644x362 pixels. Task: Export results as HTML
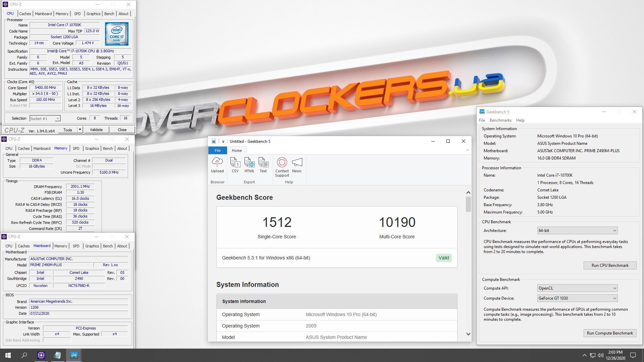(249, 165)
